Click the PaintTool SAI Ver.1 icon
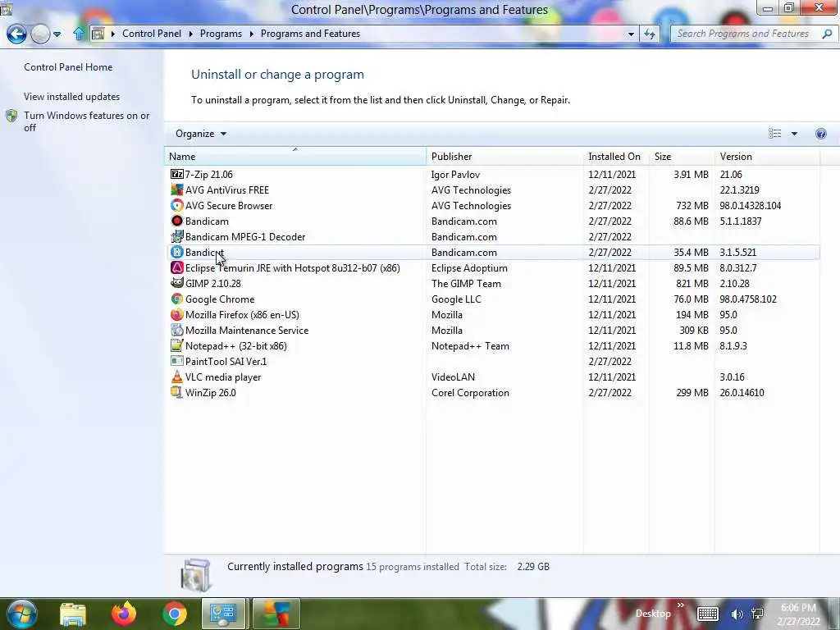 (177, 361)
